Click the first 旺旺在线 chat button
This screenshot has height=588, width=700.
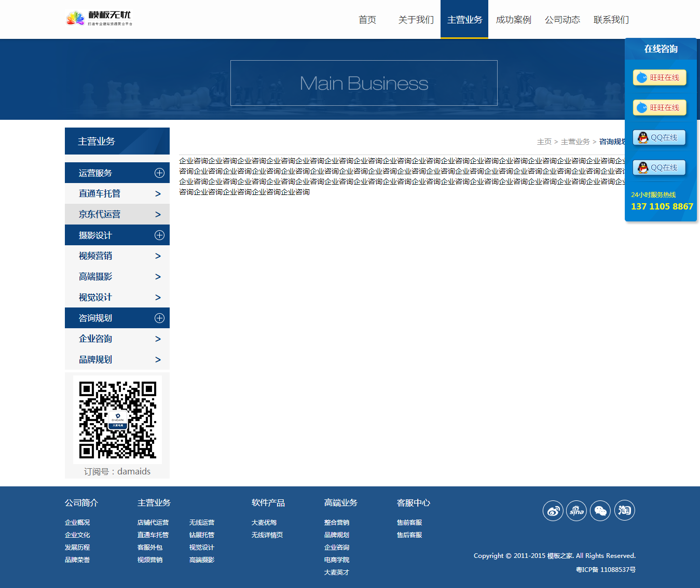pyautogui.click(x=660, y=78)
